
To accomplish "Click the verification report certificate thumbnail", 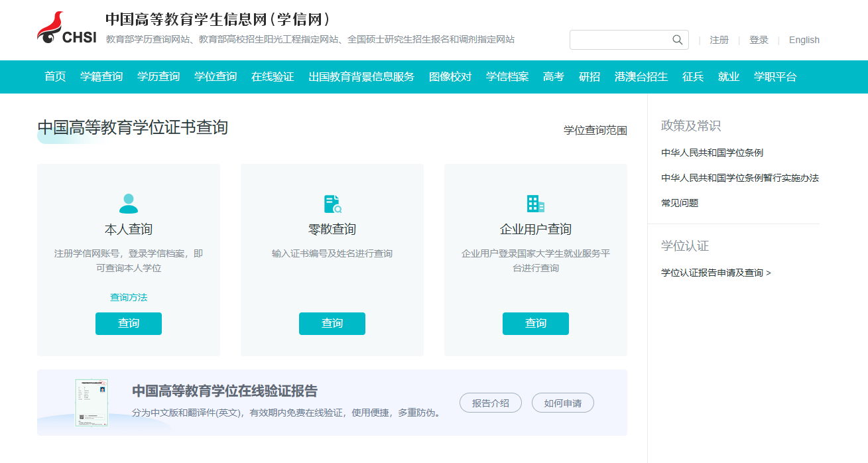I will pos(92,402).
